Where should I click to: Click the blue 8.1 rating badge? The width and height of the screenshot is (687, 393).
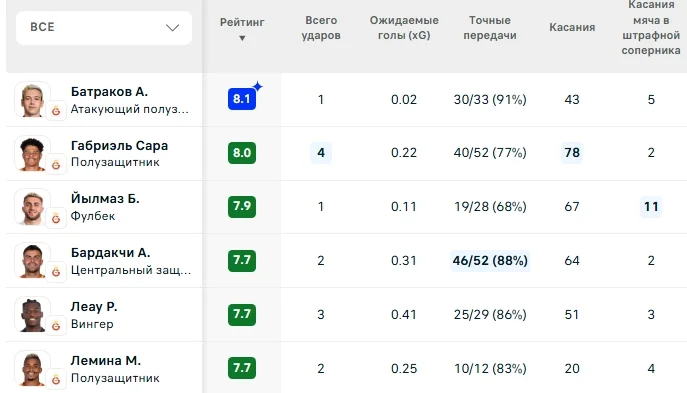[242, 99]
